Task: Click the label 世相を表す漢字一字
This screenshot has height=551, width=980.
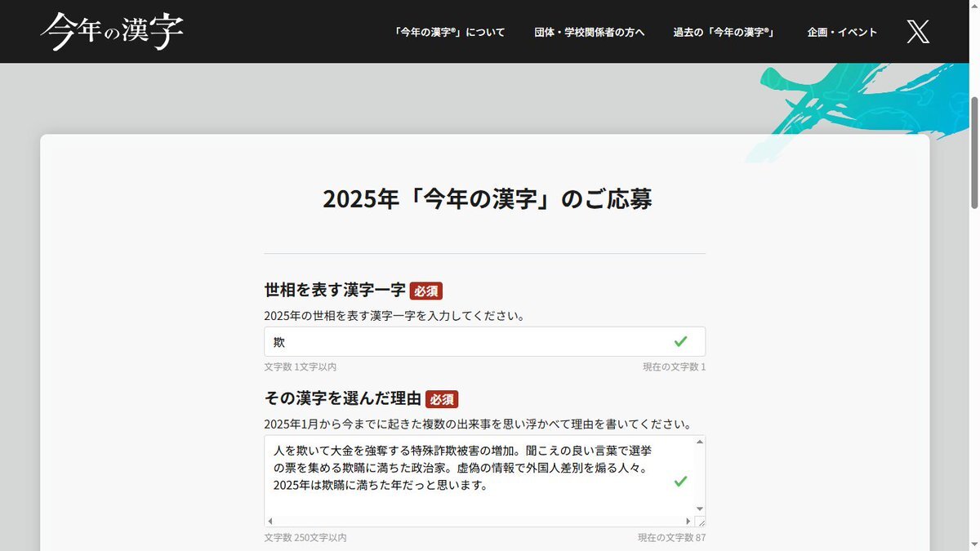Action: [x=335, y=291]
